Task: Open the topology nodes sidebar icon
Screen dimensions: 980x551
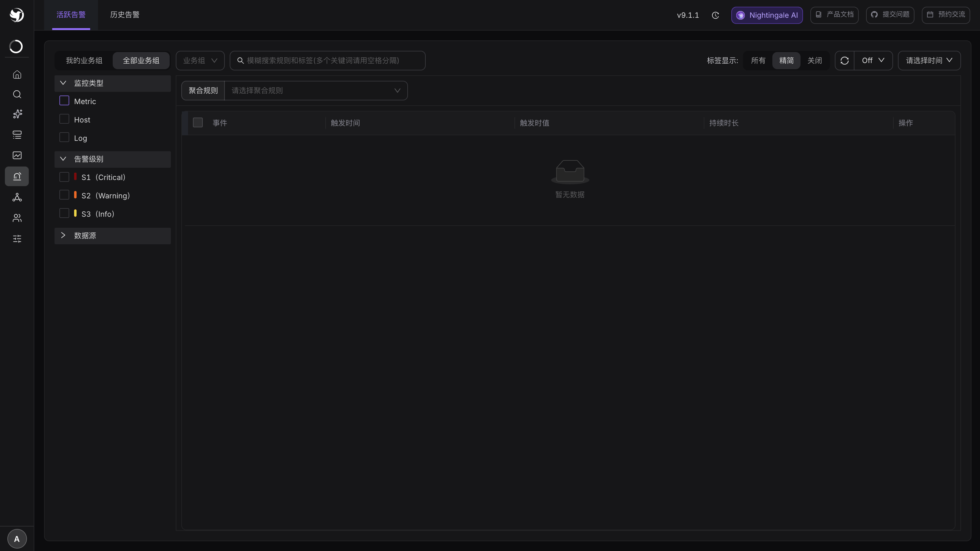Action: pos(17,197)
